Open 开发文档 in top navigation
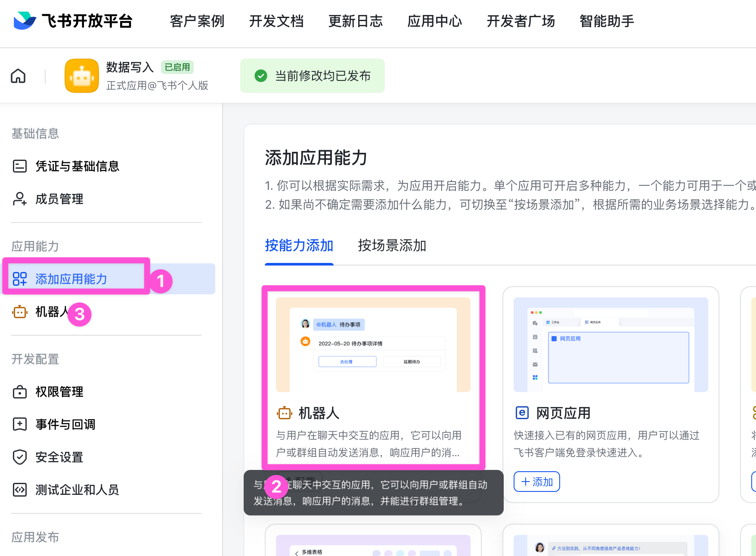Viewport: 756px width, 556px height. [276, 21]
